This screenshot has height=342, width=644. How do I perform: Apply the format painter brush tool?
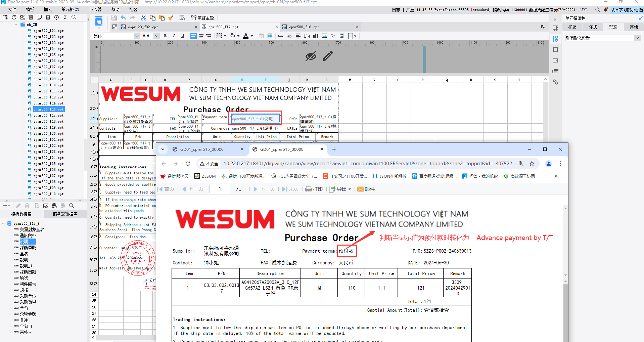[171, 18]
